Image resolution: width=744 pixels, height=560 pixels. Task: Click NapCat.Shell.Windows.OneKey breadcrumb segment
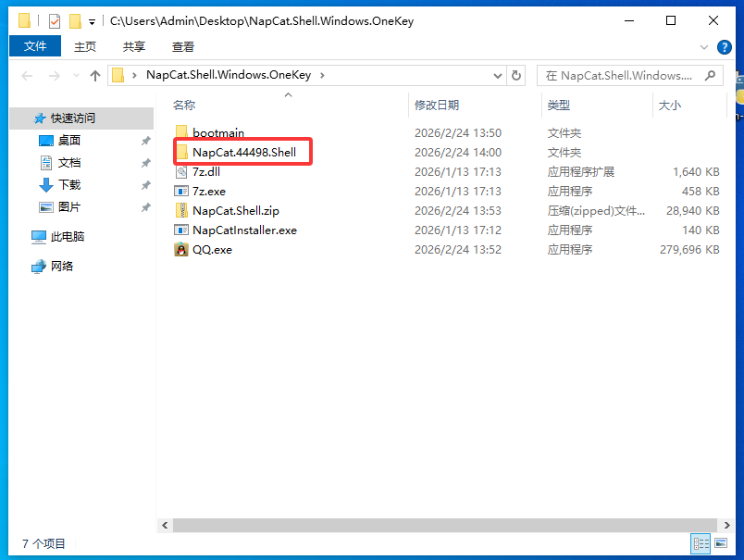point(229,75)
